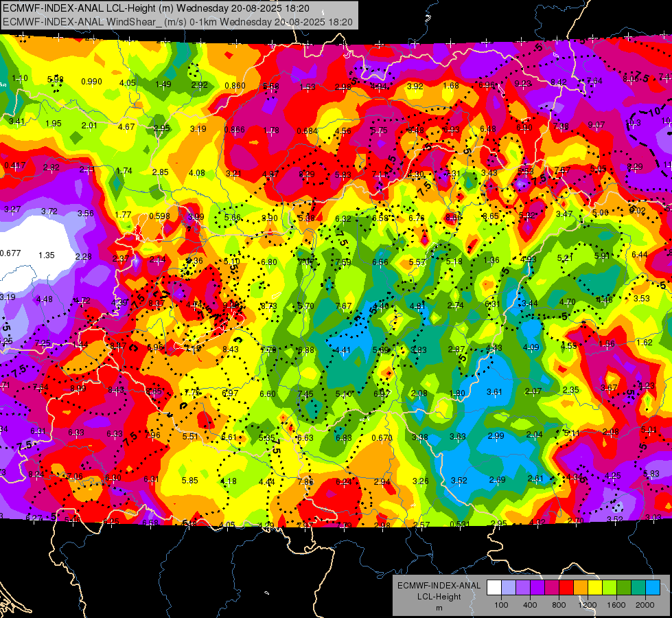
Task: Click the grid value 2.28
Action: click(x=83, y=256)
